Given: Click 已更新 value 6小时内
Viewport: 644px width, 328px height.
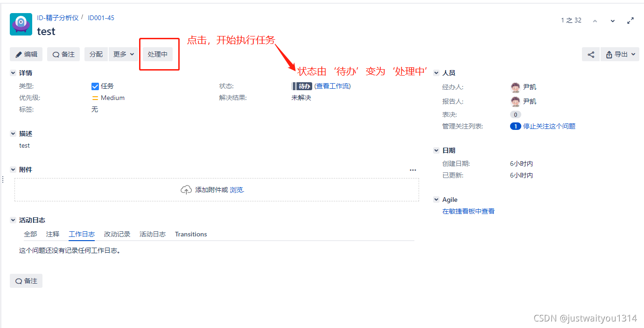Looking at the screenshot, I should pyautogui.click(x=522, y=175).
